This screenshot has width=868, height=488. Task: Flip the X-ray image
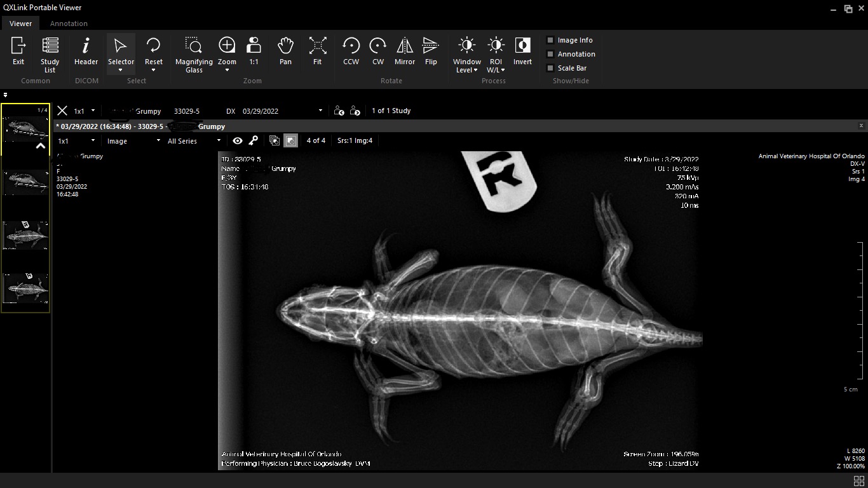(x=431, y=51)
